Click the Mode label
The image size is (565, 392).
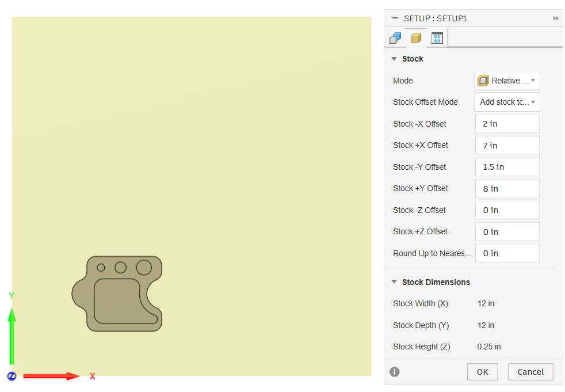coord(403,81)
